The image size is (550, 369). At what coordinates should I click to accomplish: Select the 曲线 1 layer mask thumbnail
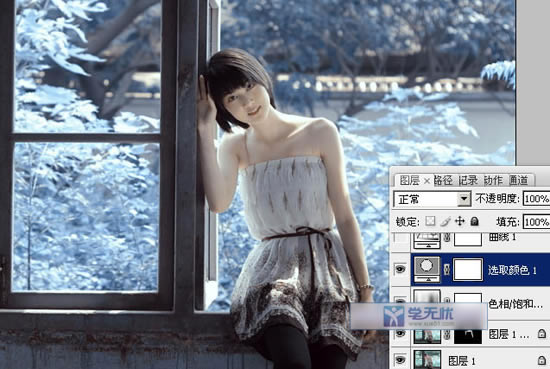(x=468, y=240)
